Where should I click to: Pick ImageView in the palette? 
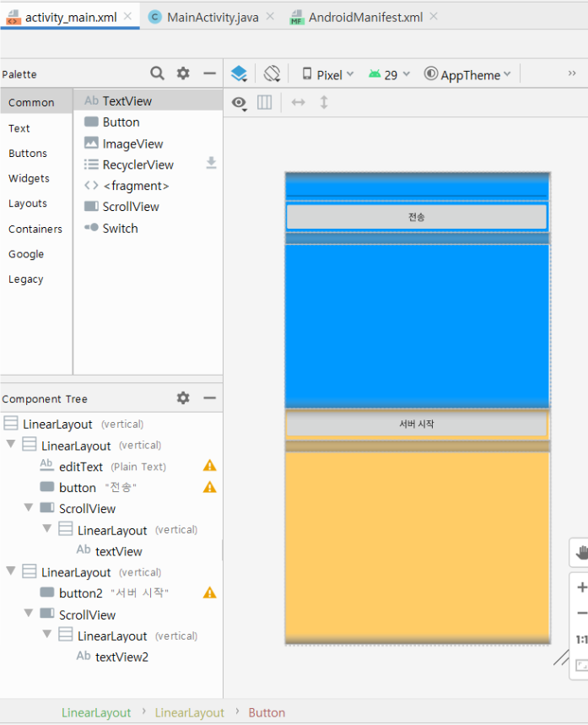click(148, 143)
